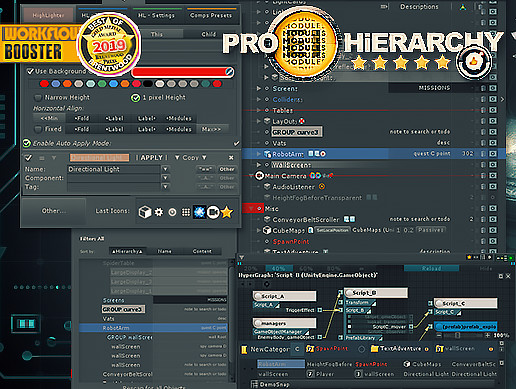Open the HL - Settings tab
This screenshot has height=389, width=516.
click(156, 15)
